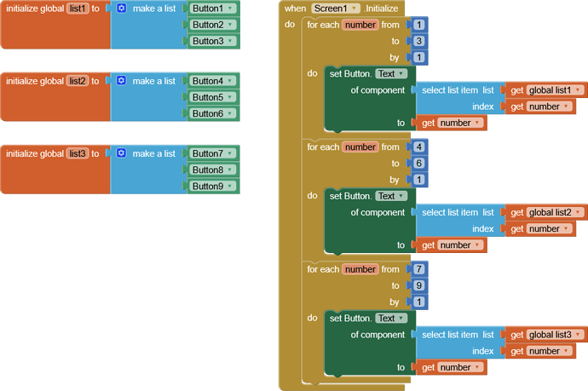
Task: Click the mutator gear icon on list3's make a list block
Action: (121, 153)
